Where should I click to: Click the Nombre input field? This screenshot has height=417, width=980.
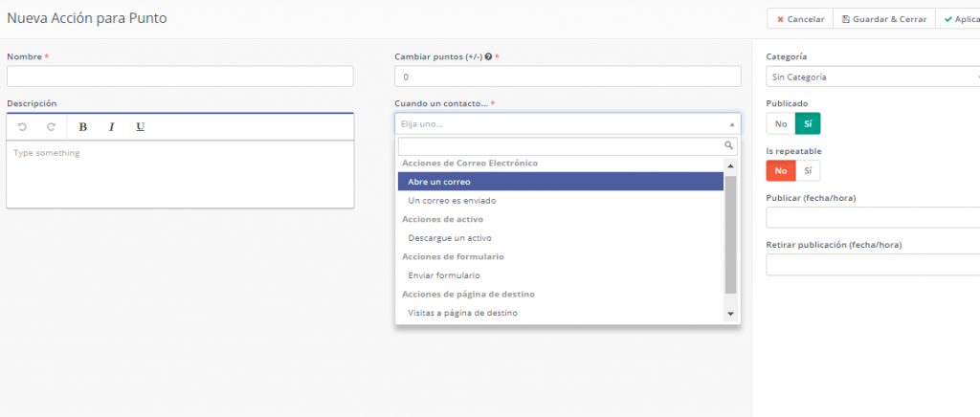tap(180, 77)
